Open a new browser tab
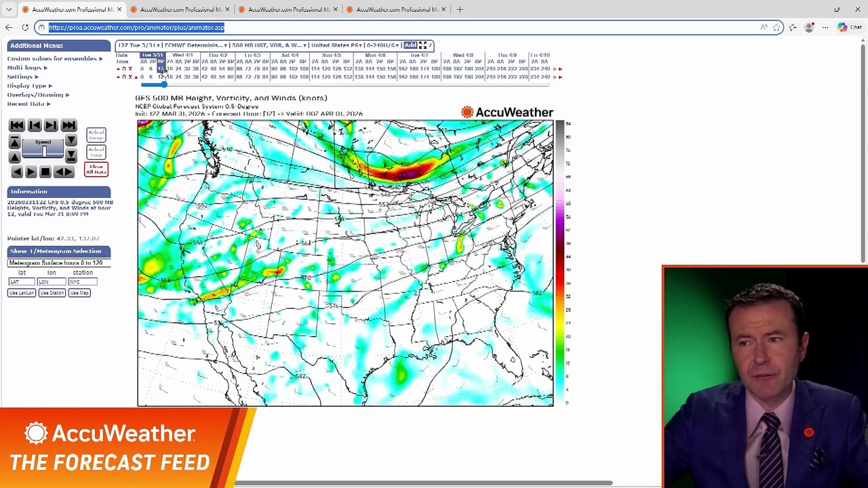Image resolution: width=868 pixels, height=488 pixels. coord(460,9)
